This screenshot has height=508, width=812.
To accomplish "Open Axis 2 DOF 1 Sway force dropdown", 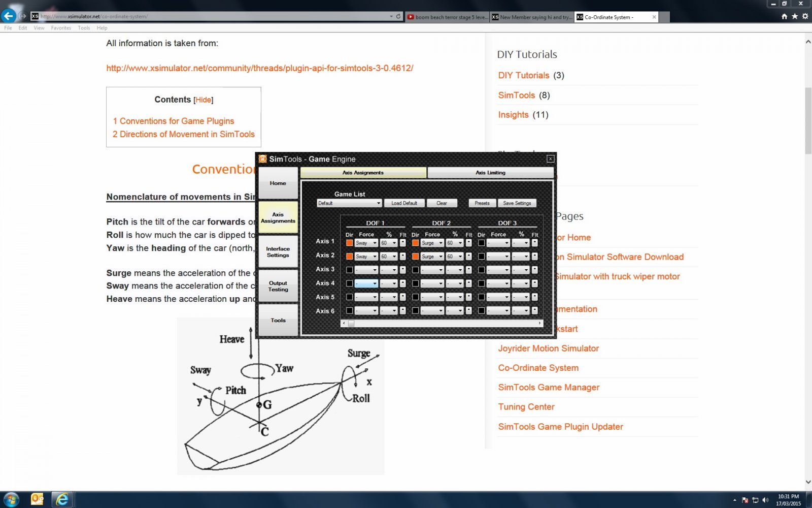I will pyautogui.click(x=366, y=257).
